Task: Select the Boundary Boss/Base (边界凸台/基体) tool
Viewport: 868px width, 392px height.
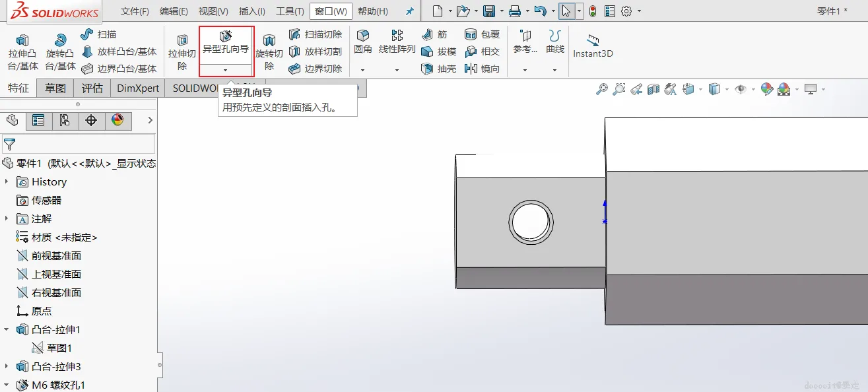Action: tap(119, 69)
